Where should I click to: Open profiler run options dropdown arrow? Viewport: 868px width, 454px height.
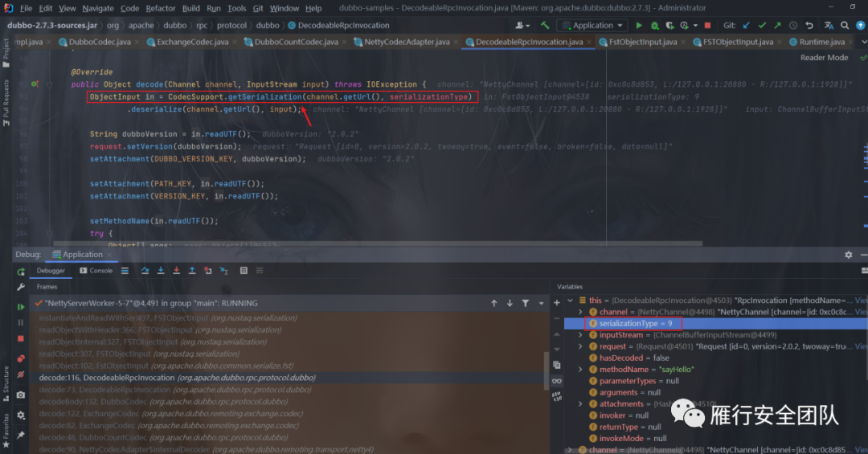(x=695, y=26)
